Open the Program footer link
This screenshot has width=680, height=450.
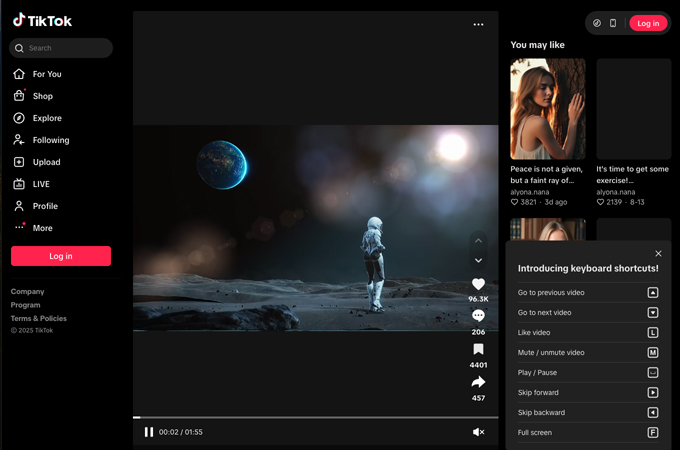(x=25, y=305)
